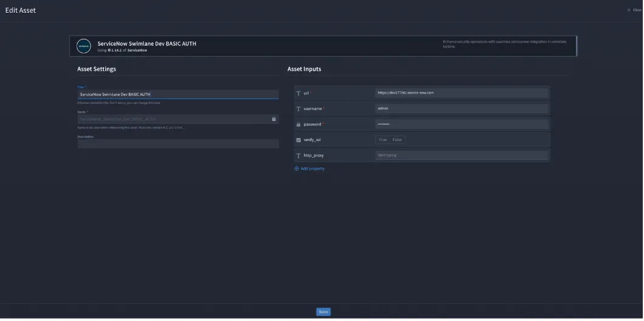Click Add property link

coord(312,169)
